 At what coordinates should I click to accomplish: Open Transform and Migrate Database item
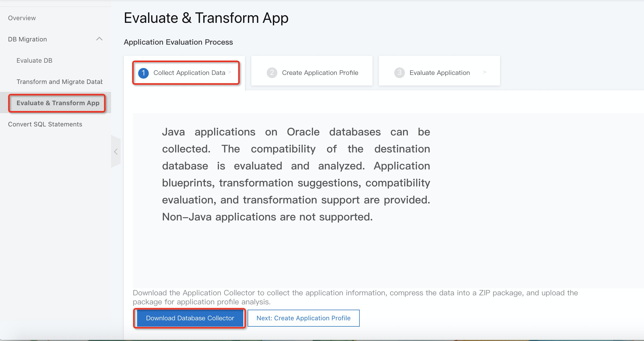[59, 82]
